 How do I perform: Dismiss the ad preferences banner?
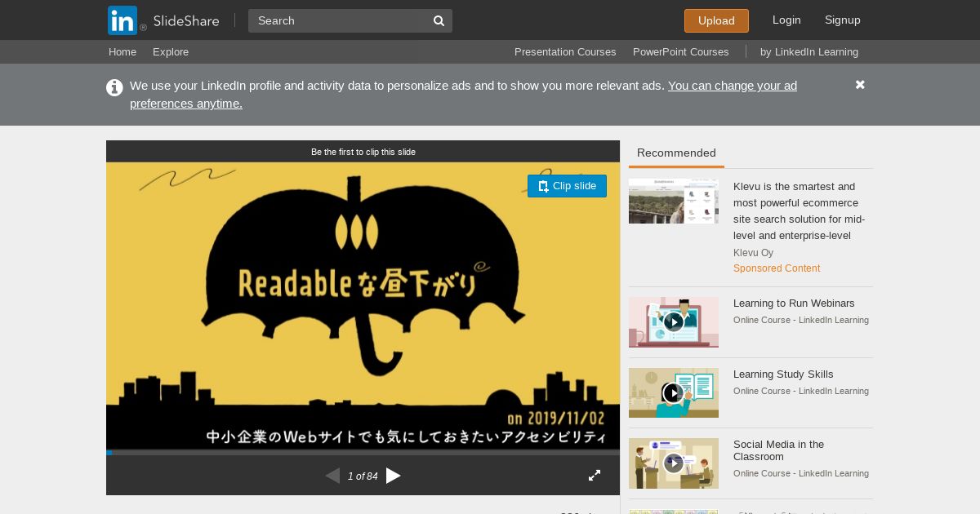[x=860, y=85]
